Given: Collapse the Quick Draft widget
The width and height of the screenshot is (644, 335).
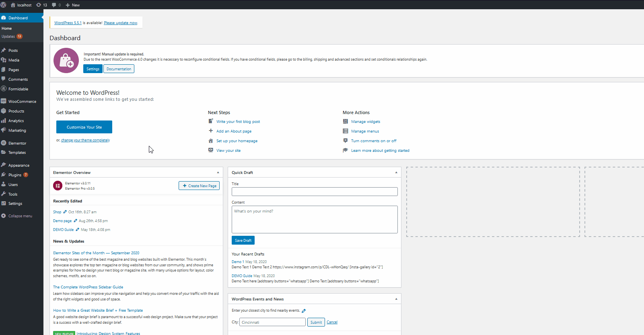Looking at the screenshot, I should (x=396, y=172).
